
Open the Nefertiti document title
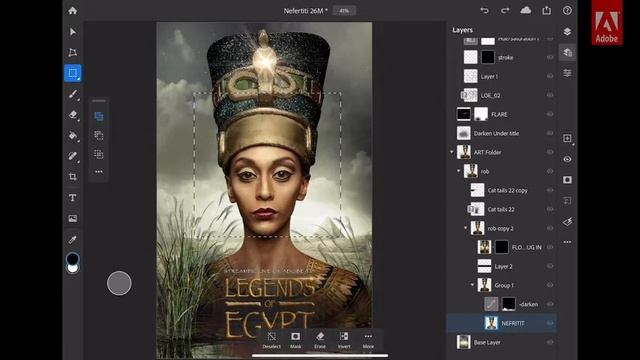(x=305, y=11)
